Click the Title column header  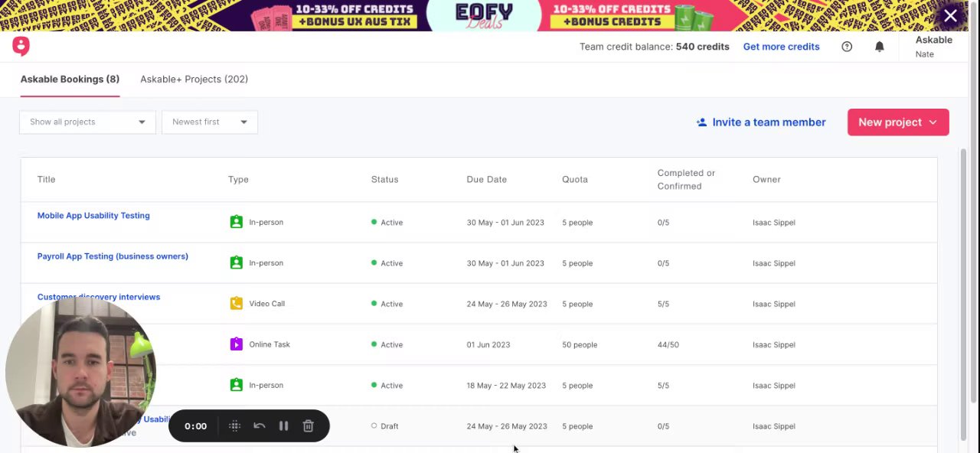[x=46, y=179]
